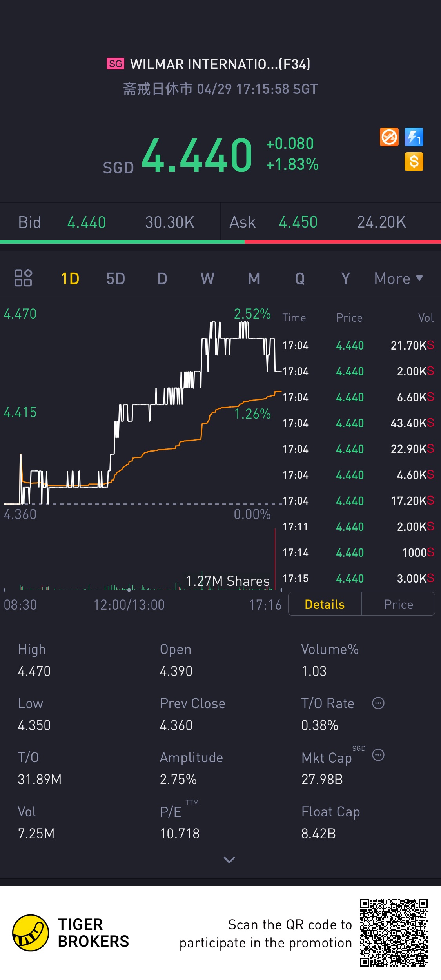Tap the green-red bid/ask ratio bar
441x980 pixels.
point(220,242)
